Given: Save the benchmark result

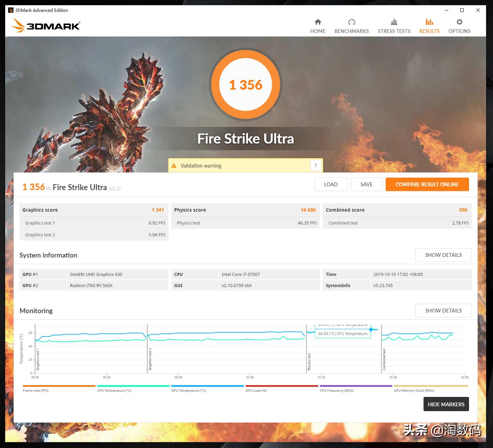Looking at the screenshot, I should pyautogui.click(x=367, y=184).
